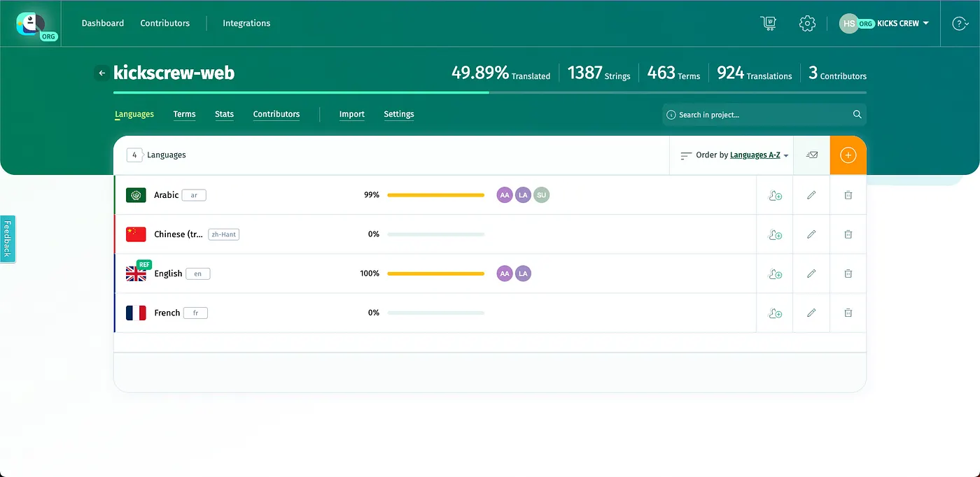
Task: Switch to the Terms tab
Action: [185, 114]
